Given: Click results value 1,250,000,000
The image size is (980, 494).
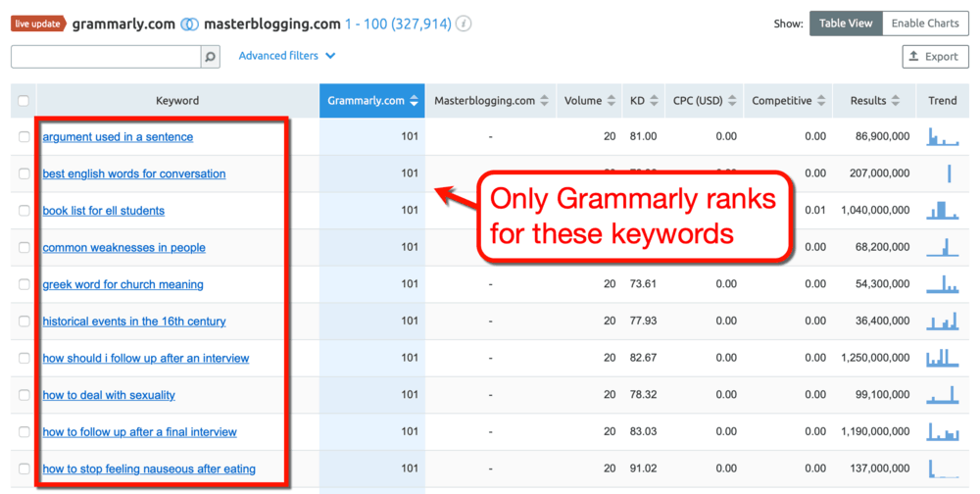Looking at the screenshot, I should [875, 358].
